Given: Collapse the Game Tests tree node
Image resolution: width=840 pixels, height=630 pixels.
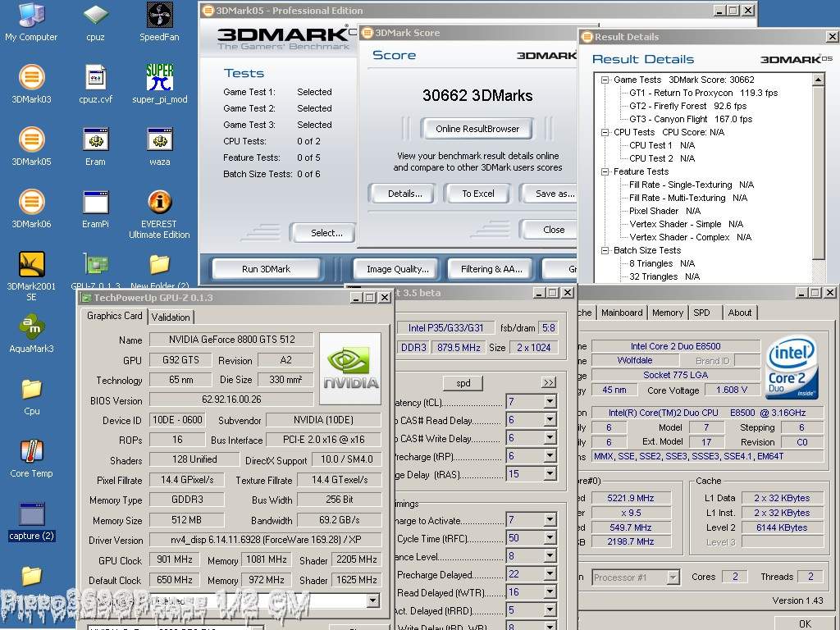Looking at the screenshot, I should point(605,80).
